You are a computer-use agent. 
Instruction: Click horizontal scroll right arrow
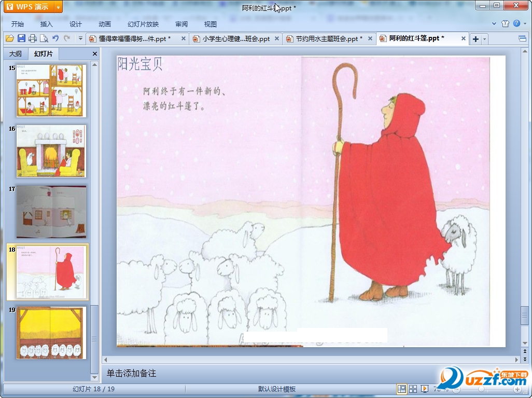pos(517,360)
